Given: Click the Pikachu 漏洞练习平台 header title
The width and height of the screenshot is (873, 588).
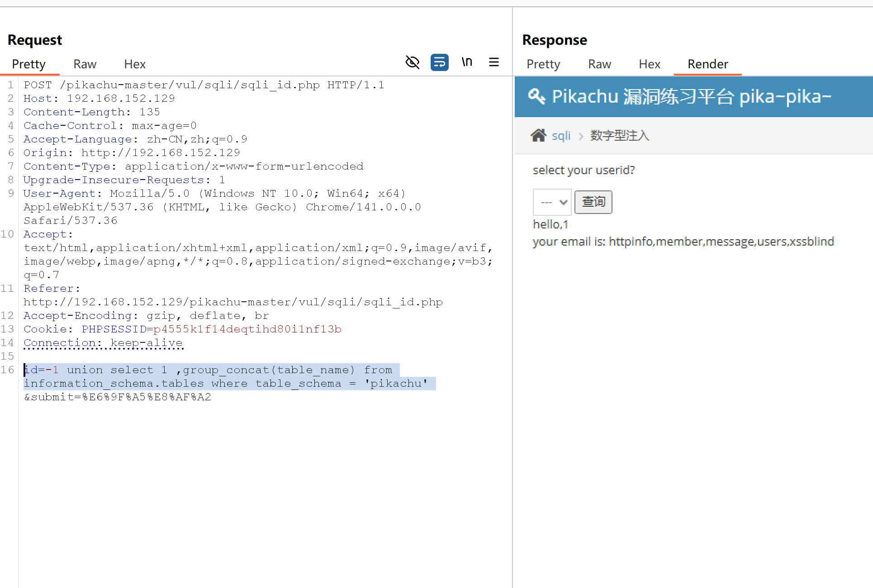Looking at the screenshot, I should pyautogui.click(x=691, y=97).
